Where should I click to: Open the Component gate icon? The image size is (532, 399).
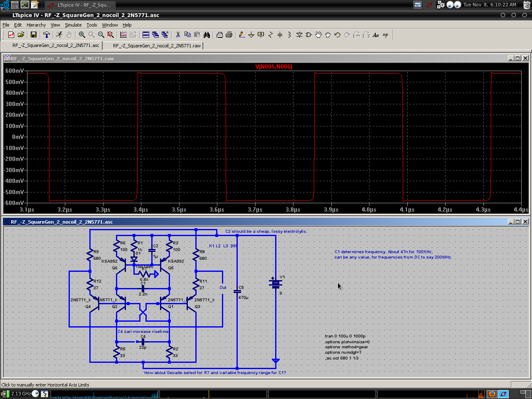tap(309, 35)
